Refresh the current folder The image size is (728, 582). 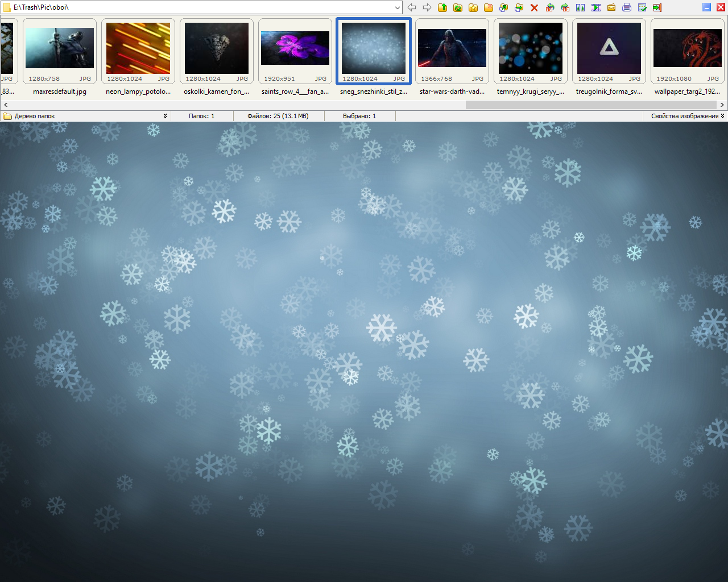(x=458, y=7)
